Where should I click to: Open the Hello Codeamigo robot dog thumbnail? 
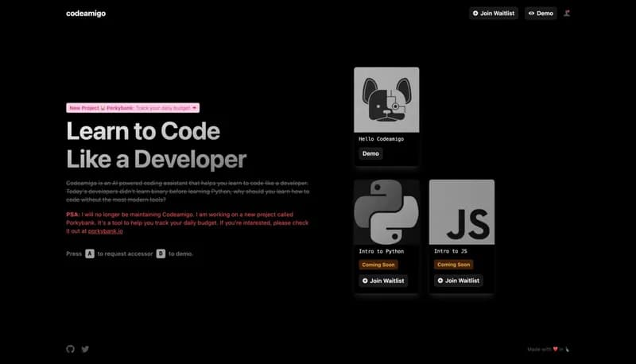tap(386, 99)
